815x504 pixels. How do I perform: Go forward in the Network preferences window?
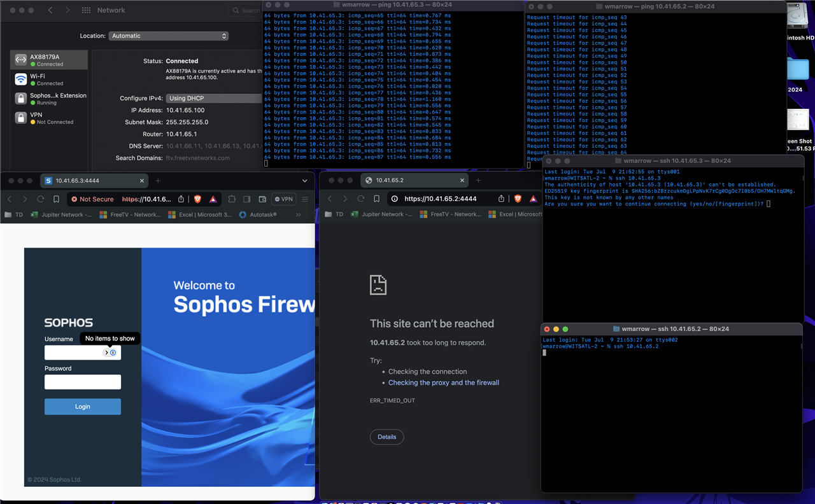click(67, 10)
